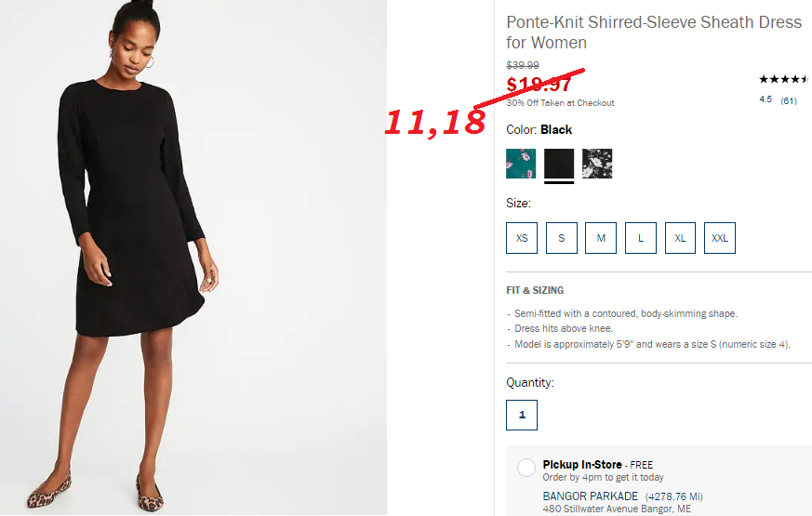Open the BANGOR PARKADE store link
Image resolution: width=812 pixels, height=516 pixels.
click(x=591, y=496)
